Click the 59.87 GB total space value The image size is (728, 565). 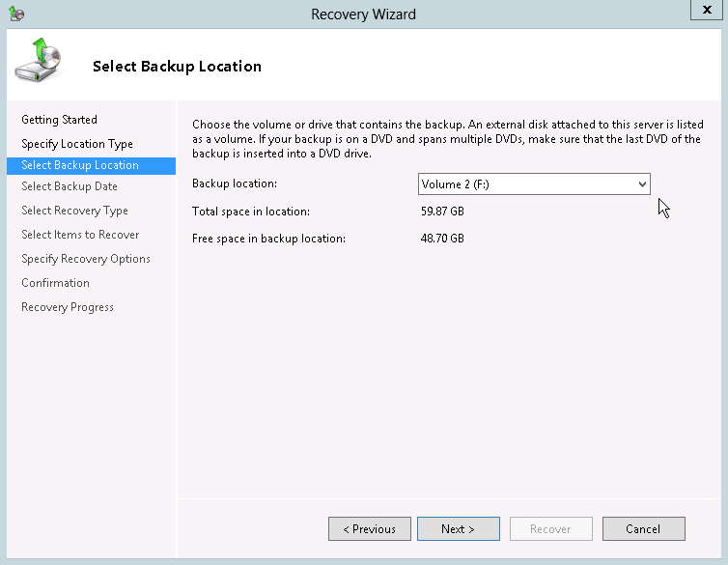[442, 212]
